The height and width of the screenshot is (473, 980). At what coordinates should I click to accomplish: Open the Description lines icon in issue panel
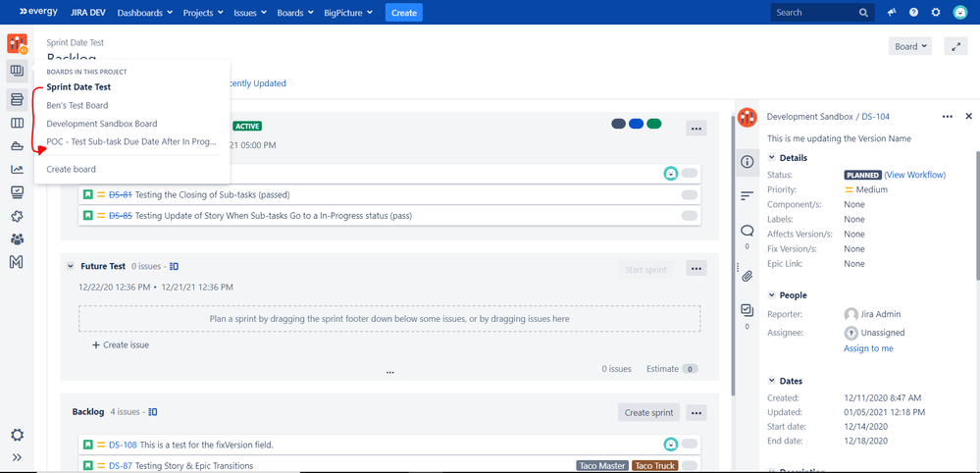click(x=747, y=196)
